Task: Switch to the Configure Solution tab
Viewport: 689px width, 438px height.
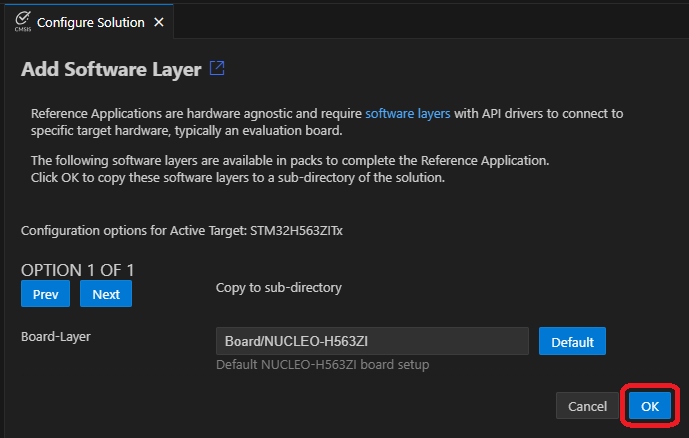Action: [90, 22]
